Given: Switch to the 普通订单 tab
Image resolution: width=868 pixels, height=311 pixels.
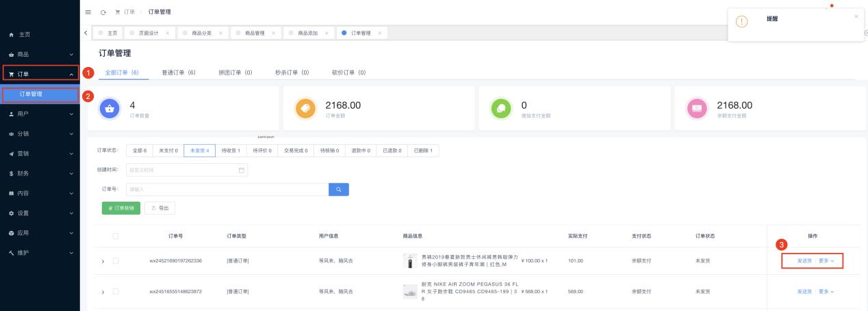Looking at the screenshot, I should 179,72.
